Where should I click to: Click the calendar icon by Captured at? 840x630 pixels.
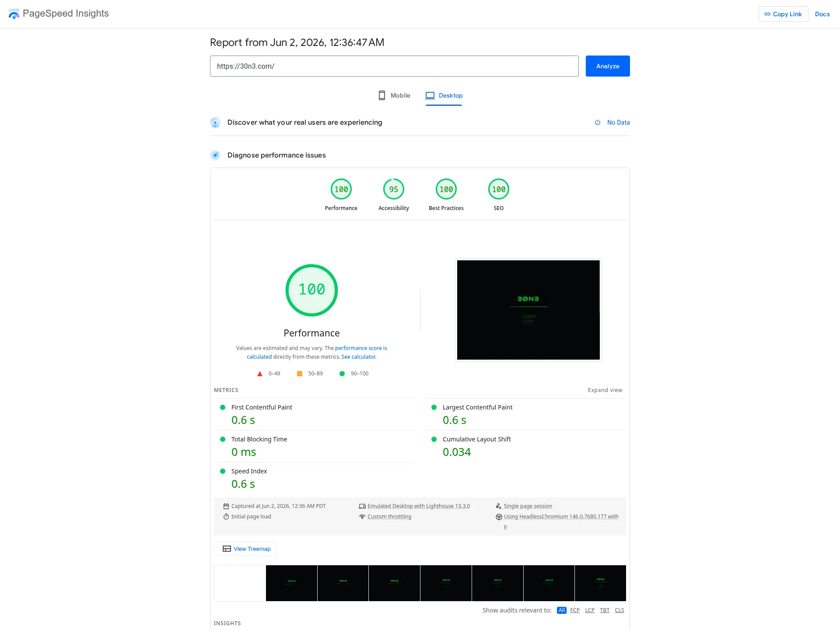(x=226, y=506)
